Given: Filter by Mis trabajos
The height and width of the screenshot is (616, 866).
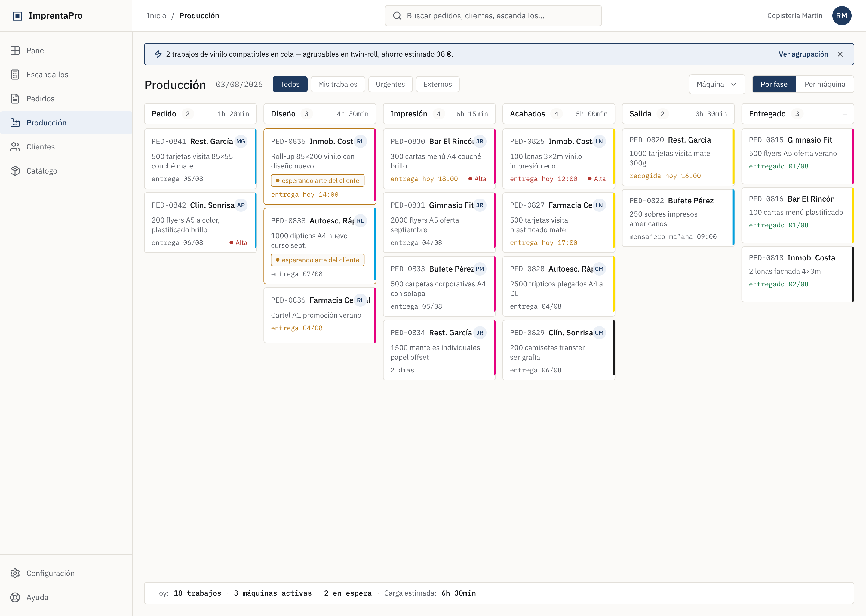Looking at the screenshot, I should (337, 84).
